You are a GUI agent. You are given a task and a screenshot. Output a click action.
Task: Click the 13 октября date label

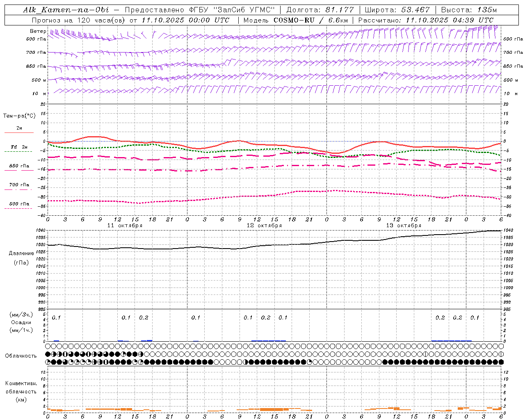coord(404,226)
